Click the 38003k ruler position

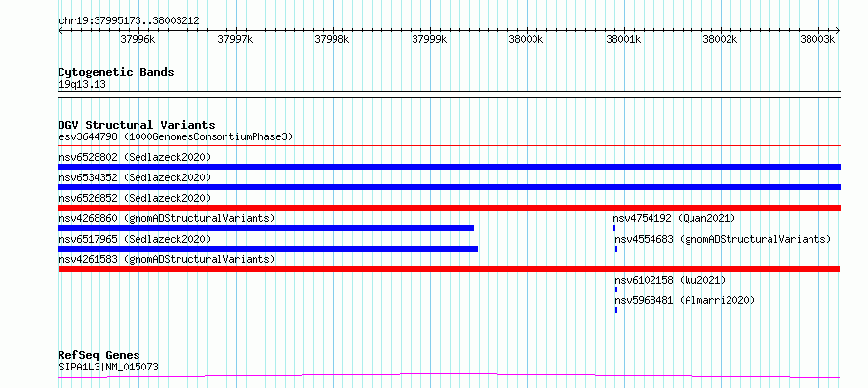[817, 39]
